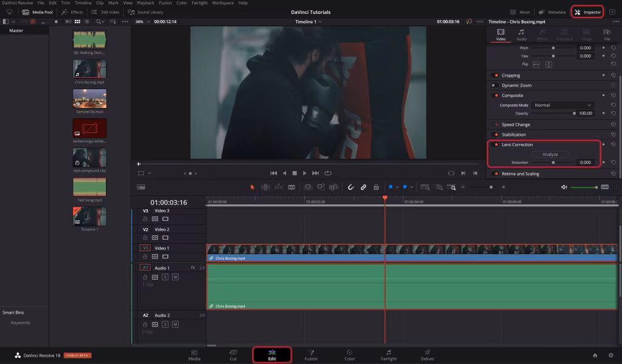Toggle the Composite section switch

pyautogui.click(x=495, y=95)
